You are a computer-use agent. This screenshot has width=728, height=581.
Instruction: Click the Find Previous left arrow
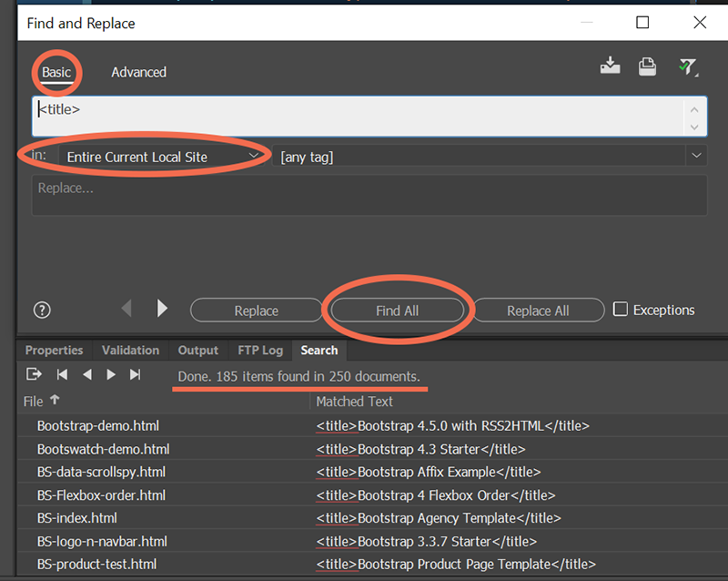pyautogui.click(x=126, y=309)
